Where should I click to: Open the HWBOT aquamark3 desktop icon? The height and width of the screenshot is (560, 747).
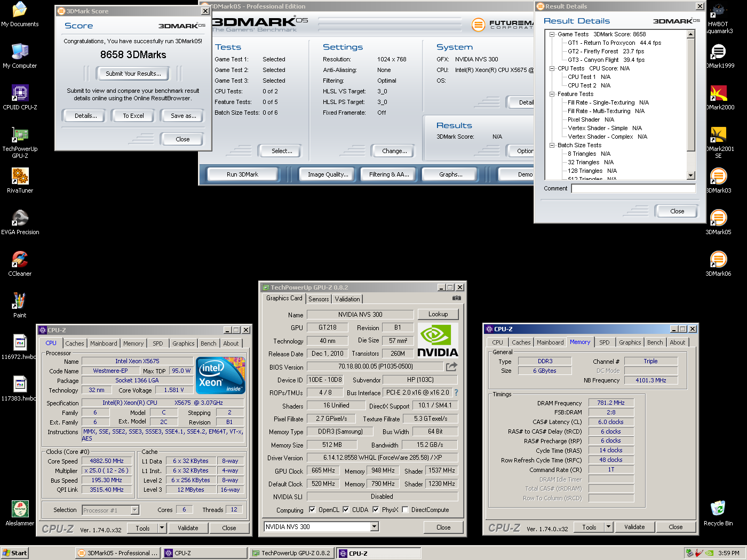pos(718,18)
